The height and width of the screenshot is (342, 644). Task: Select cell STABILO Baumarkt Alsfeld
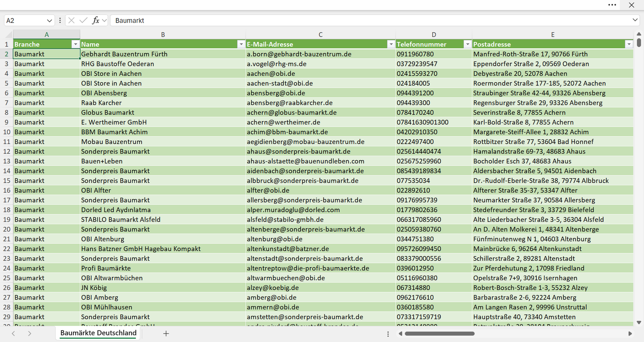tap(163, 220)
